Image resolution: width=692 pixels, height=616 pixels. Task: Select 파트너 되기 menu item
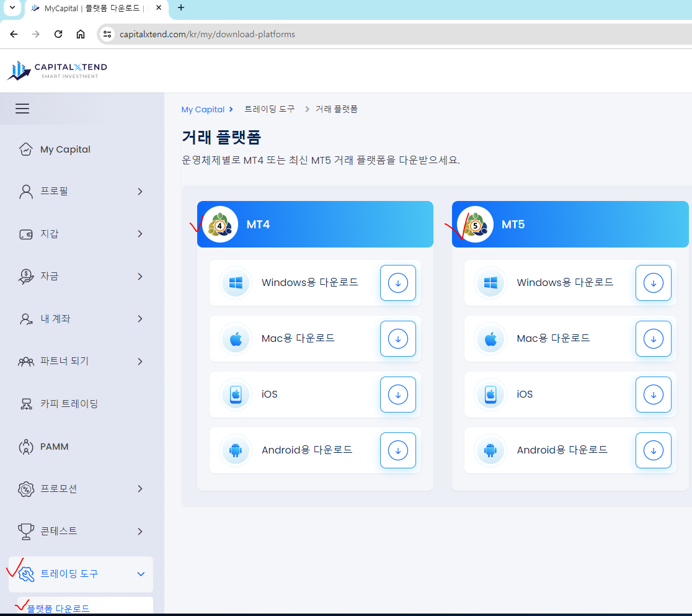(x=81, y=362)
